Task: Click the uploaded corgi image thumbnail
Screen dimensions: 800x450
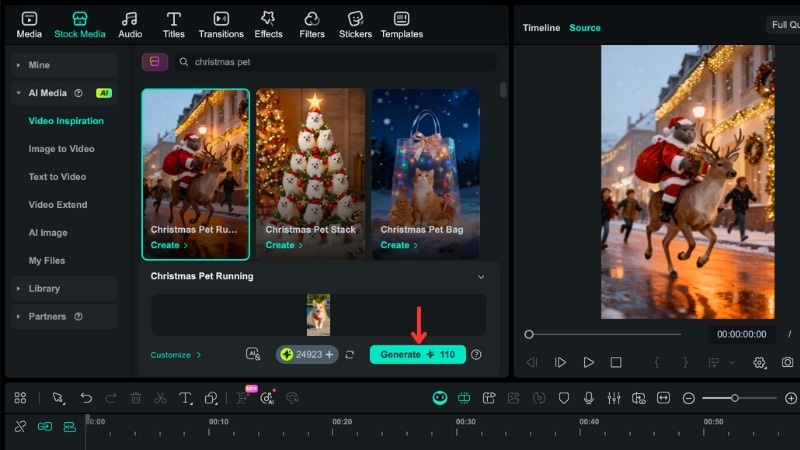Action: pos(318,315)
